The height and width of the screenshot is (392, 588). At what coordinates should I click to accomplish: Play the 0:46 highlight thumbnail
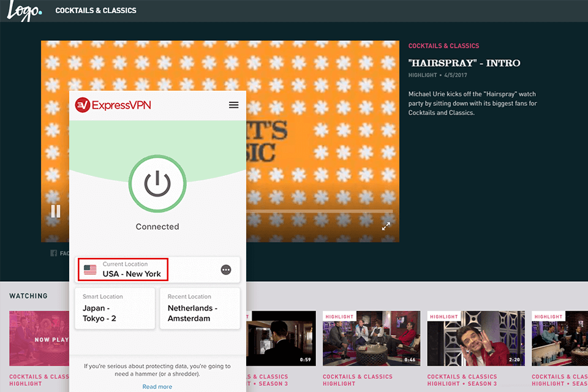[x=372, y=338]
